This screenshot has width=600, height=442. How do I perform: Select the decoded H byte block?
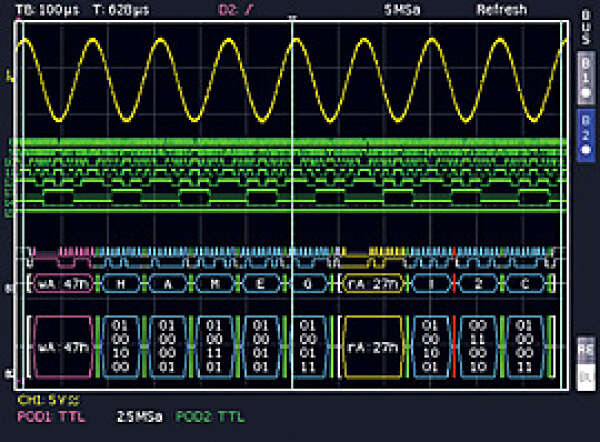click(x=121, y=284)
